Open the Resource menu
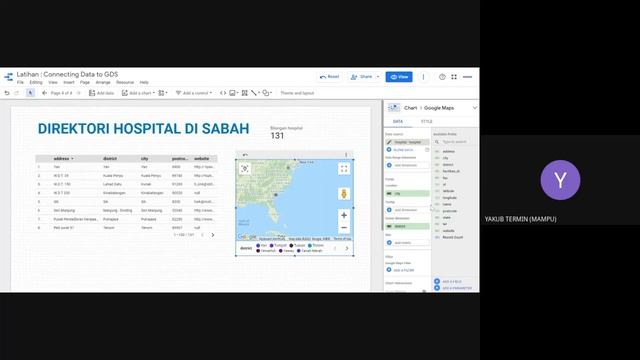 pos(125,82)
